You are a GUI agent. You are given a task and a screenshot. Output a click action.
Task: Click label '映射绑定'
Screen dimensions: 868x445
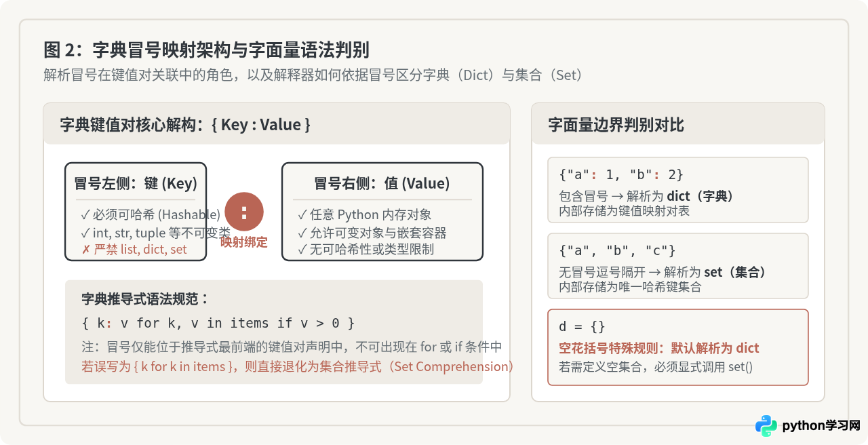click(x=244, y=242)
